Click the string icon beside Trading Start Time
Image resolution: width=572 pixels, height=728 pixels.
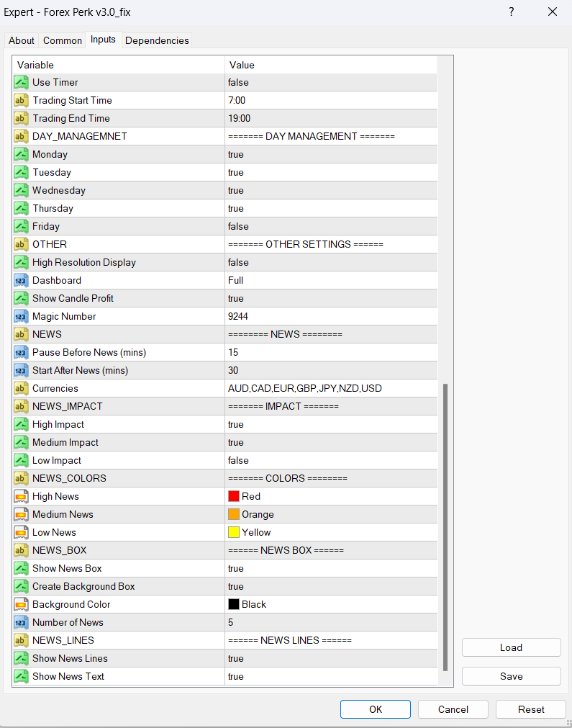click(22, 100)
